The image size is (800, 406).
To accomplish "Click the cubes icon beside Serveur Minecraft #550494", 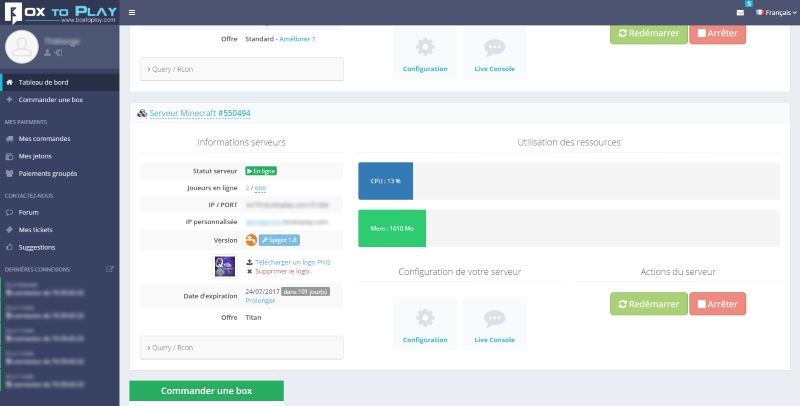I will coord(142,113).
